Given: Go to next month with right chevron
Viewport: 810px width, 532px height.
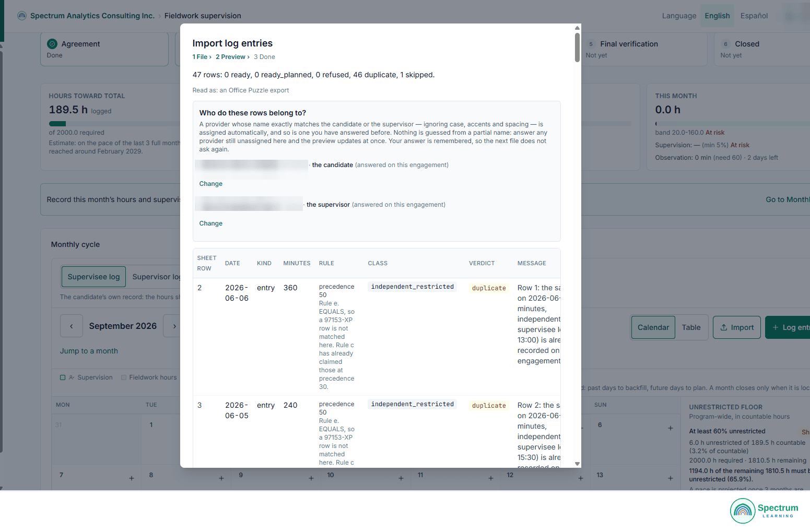Looking at the screenshot, I should point(174,326).
